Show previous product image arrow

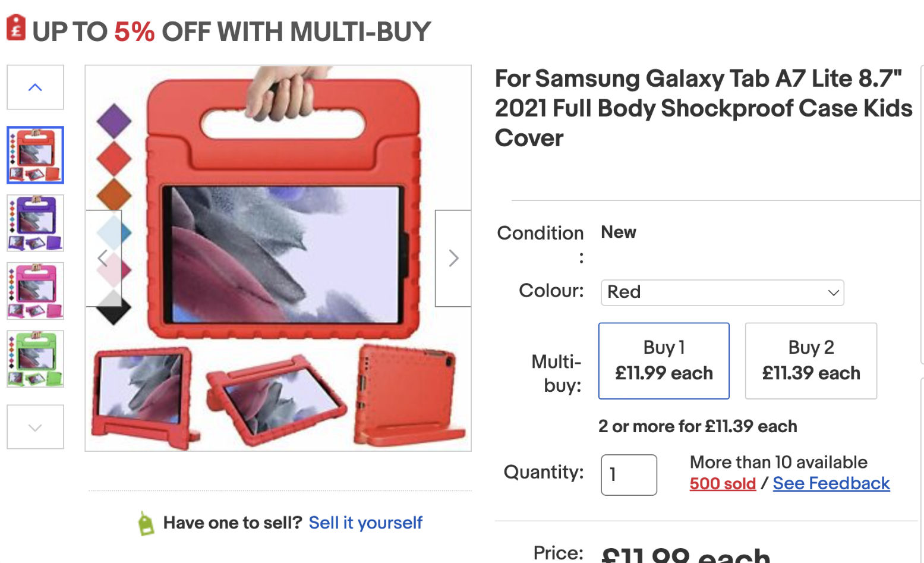103,258
